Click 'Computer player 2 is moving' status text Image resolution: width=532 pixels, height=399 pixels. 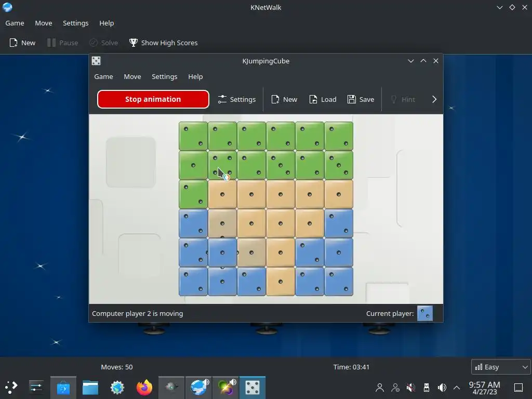pos(137,313)
